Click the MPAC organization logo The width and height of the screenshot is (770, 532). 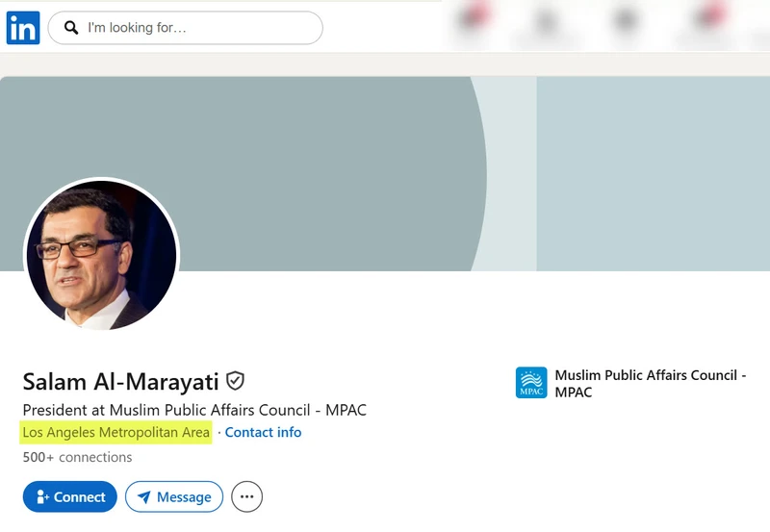[531, 382]
